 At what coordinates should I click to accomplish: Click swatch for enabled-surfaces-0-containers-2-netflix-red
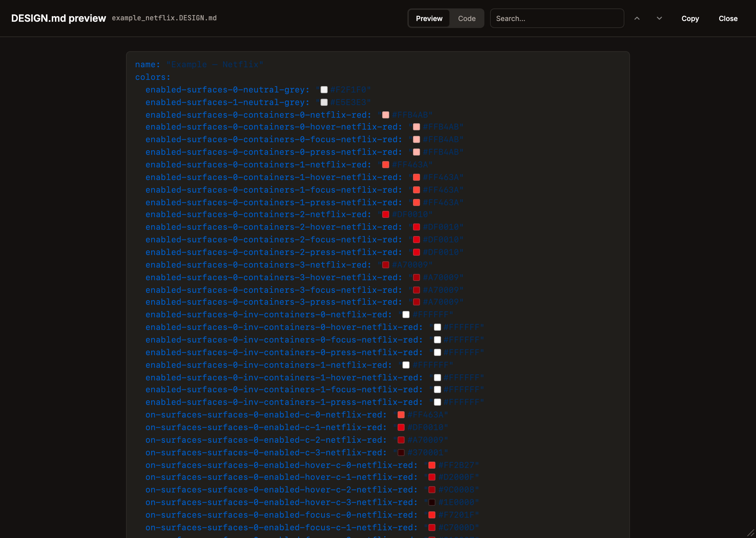coord(386,215)
